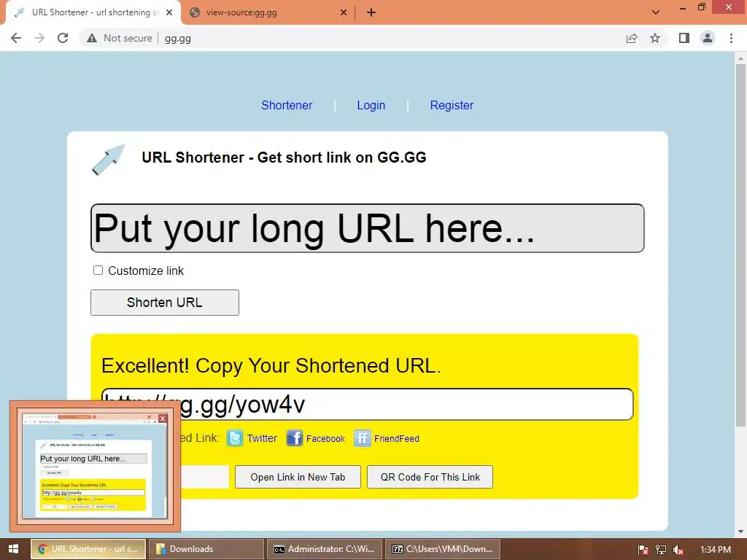Screen dimensions: 747x560
Task: Share via the FriendFeed text link
Action: 396,438
